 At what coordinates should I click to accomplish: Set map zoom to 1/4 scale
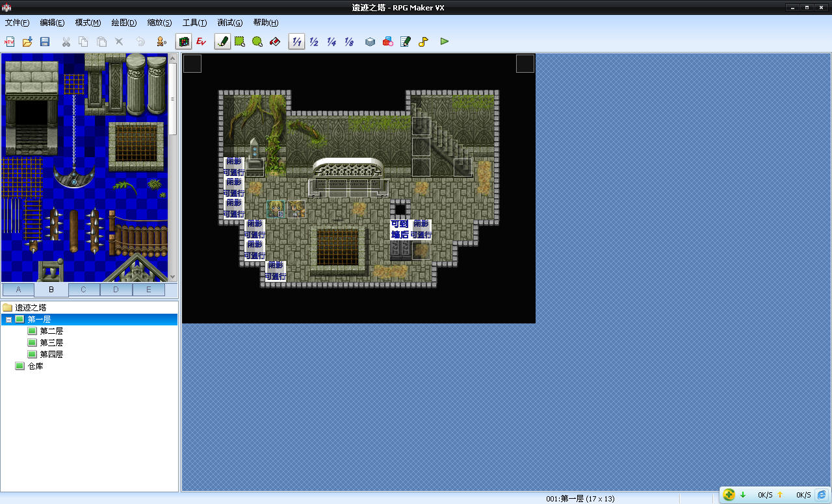[331, 42]
